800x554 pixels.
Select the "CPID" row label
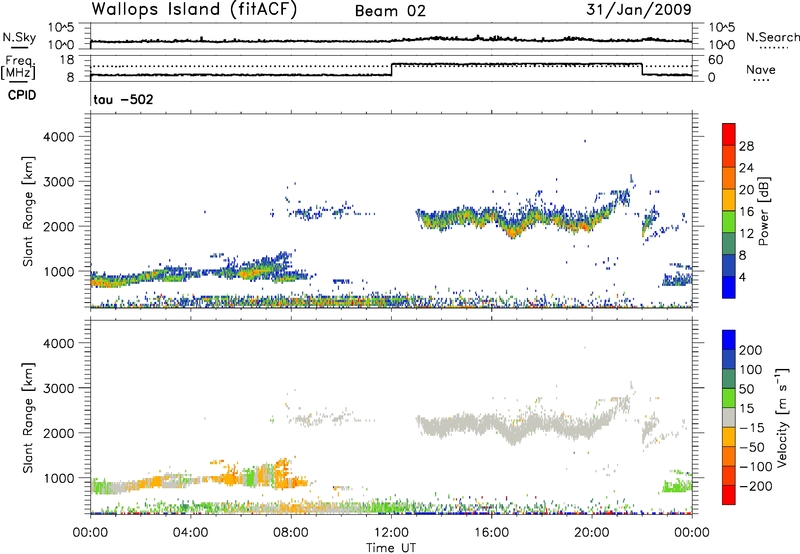tap(22, 95)
